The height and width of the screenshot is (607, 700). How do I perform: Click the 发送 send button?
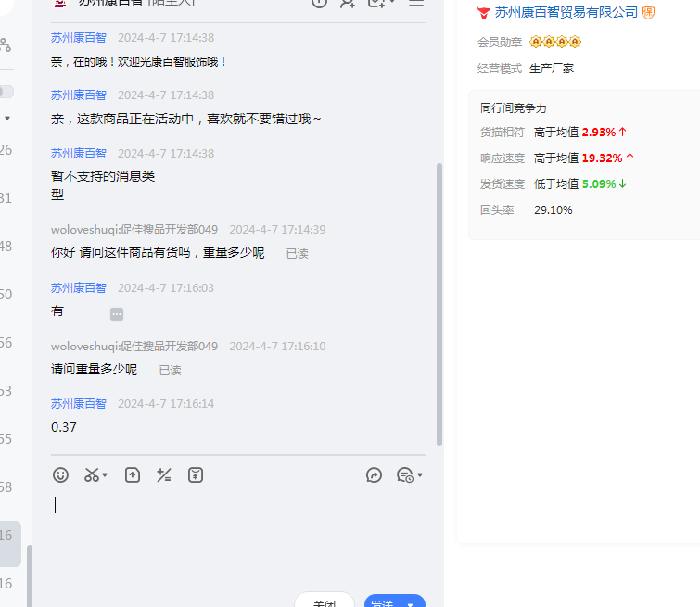pos(383,602)
